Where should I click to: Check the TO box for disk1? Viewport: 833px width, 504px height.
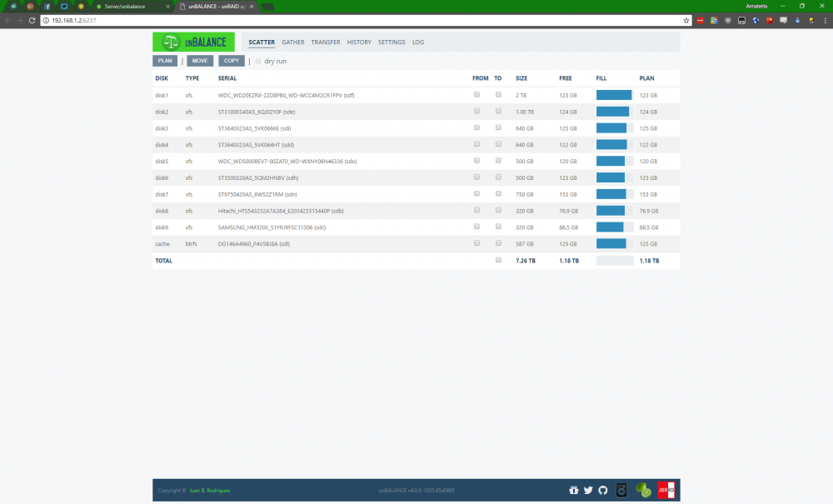[498, 94]
